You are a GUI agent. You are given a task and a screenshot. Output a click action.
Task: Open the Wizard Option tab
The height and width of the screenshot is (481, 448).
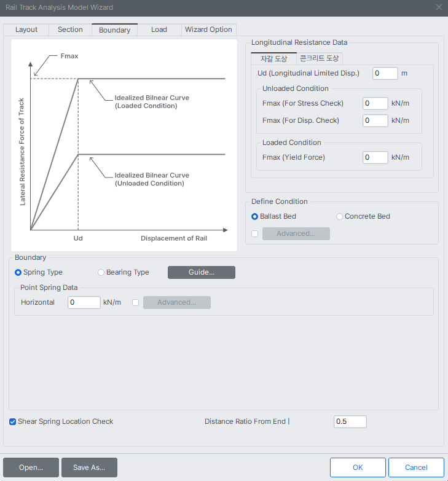(208, 29)
